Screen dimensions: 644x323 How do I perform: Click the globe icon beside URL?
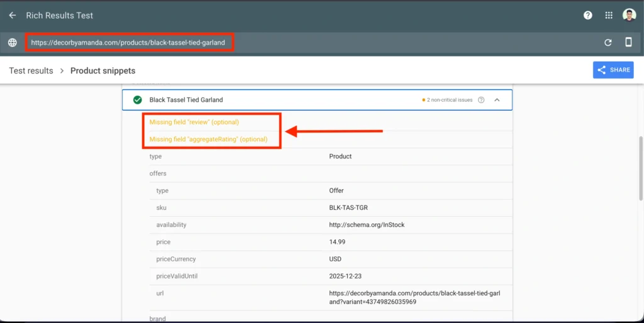(x=12, y=43)
